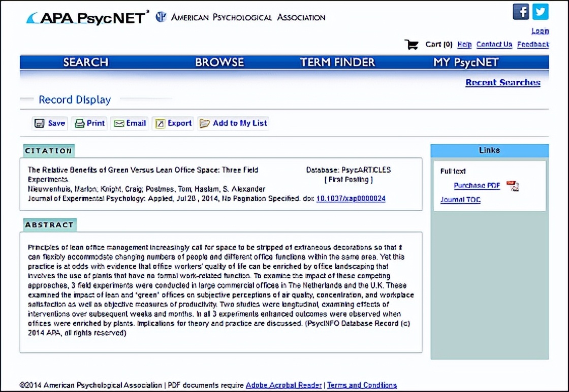Open the Terms and Conditions link

point(362,385)
